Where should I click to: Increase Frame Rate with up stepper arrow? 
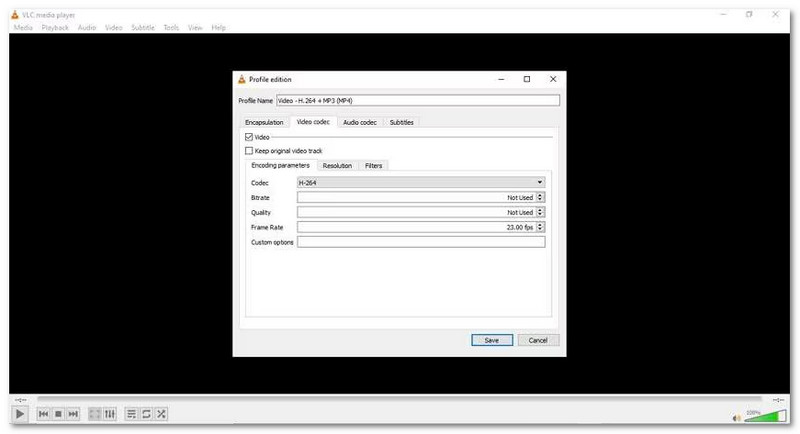click(540, 224)
